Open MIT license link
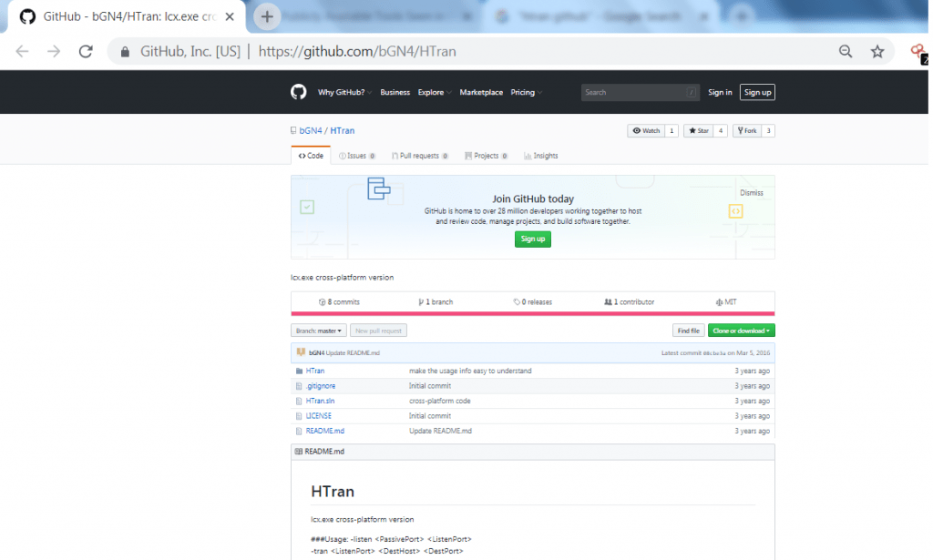Viewport: 933px width, 560px height. tap(726, 302)
